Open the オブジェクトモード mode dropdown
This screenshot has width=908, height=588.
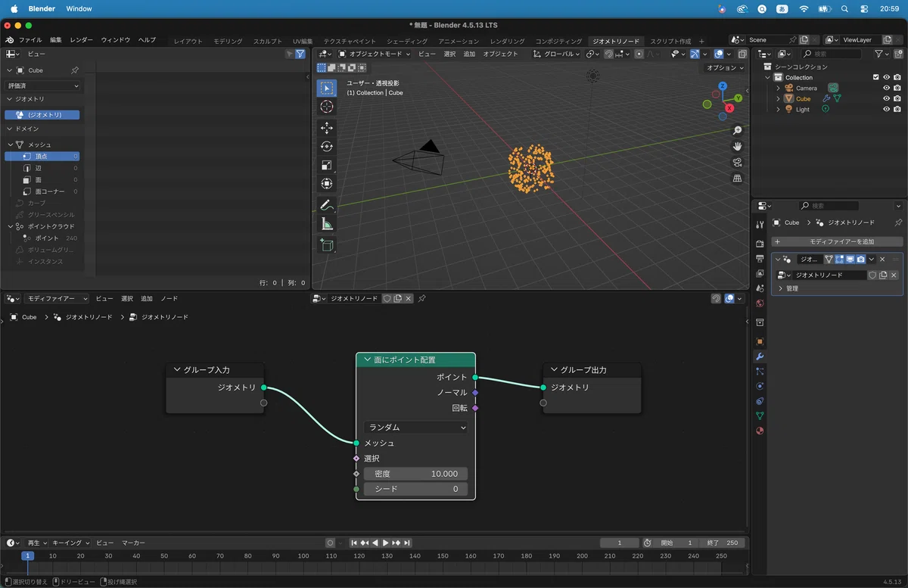click(375, 54)
